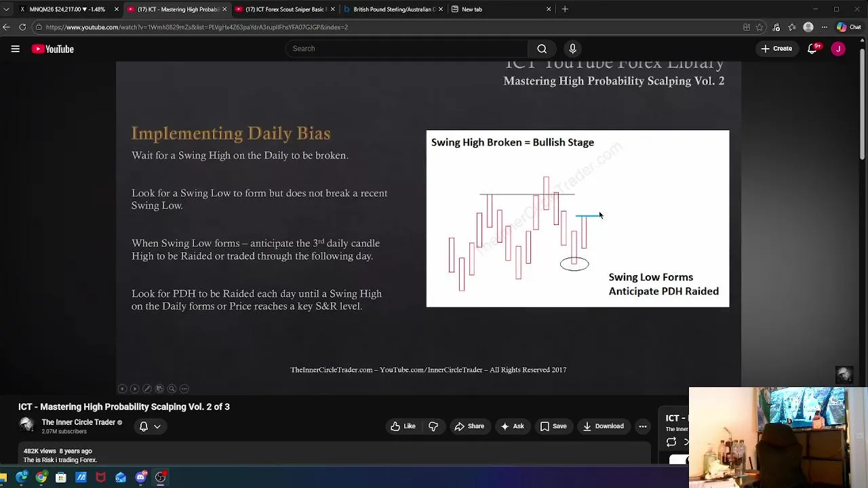Click the Create button on YouTube

776,49
